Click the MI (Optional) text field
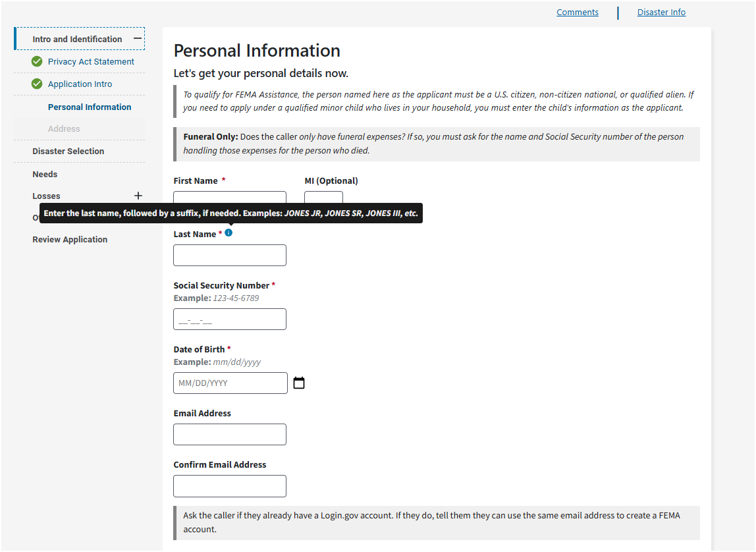 click(323, 198)
